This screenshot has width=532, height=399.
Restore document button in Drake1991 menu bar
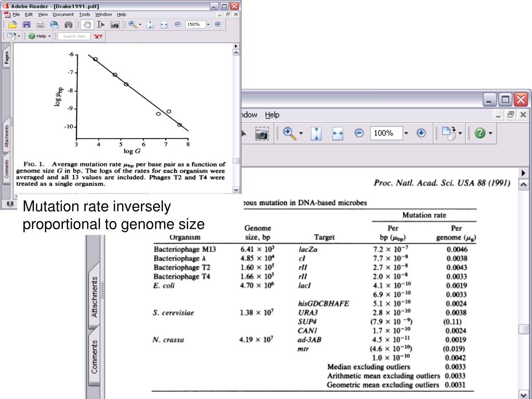228,15
